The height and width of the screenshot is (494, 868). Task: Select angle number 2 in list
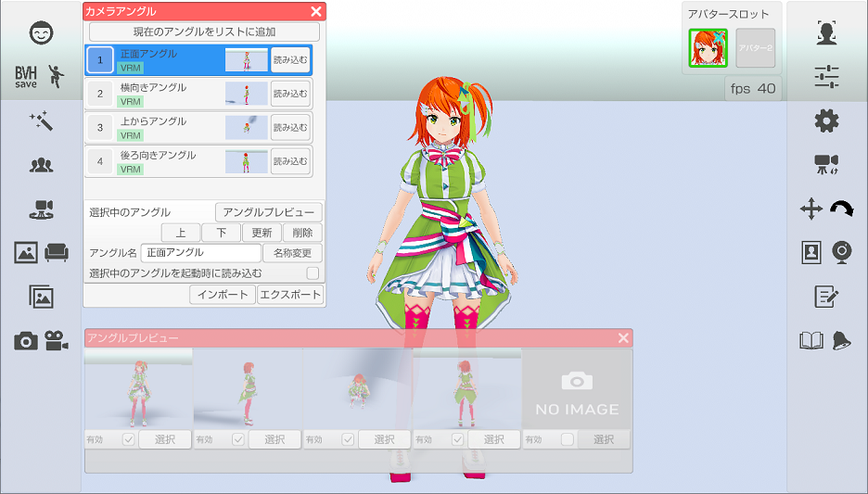pos(100,94)
